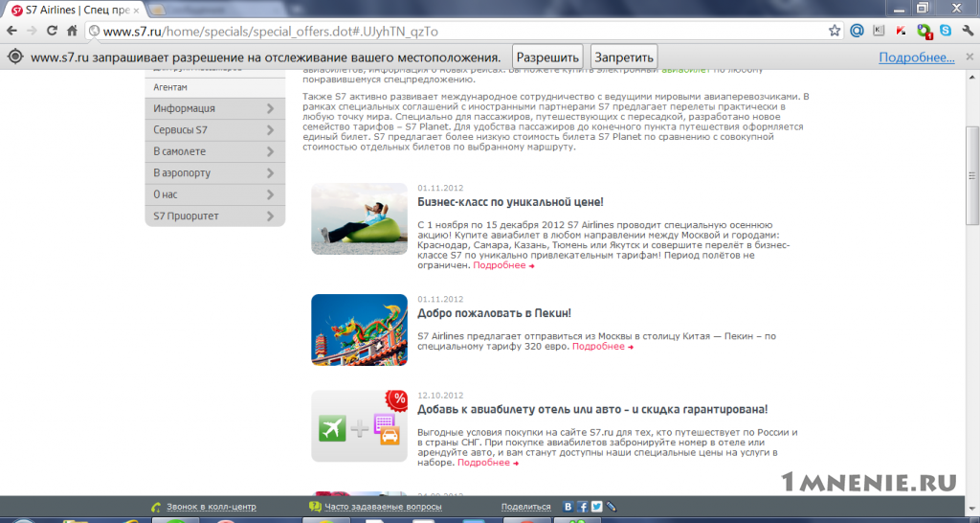980x523 pixels.
Task: Open the Агентам sidebar item
Action: pyautogui.click(x=215, y=87)
